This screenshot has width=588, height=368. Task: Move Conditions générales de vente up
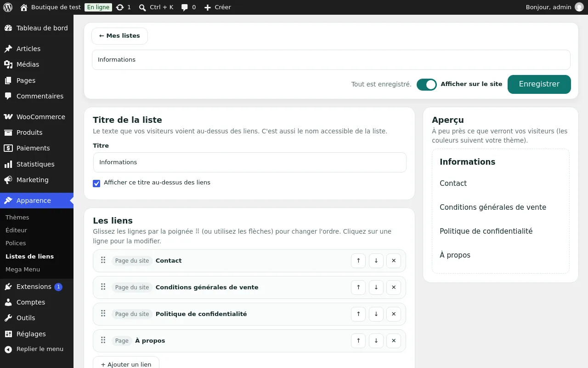click(358, 287)
